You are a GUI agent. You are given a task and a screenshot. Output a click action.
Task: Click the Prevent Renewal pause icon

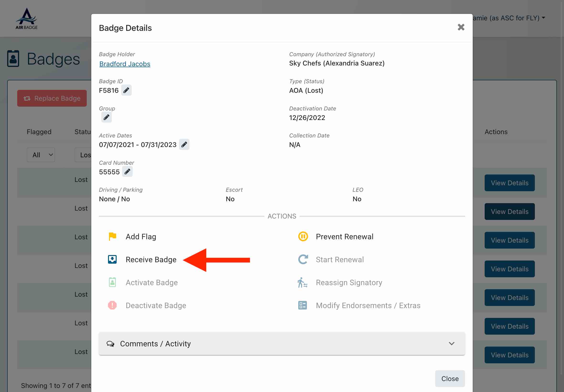coord(303,237)
